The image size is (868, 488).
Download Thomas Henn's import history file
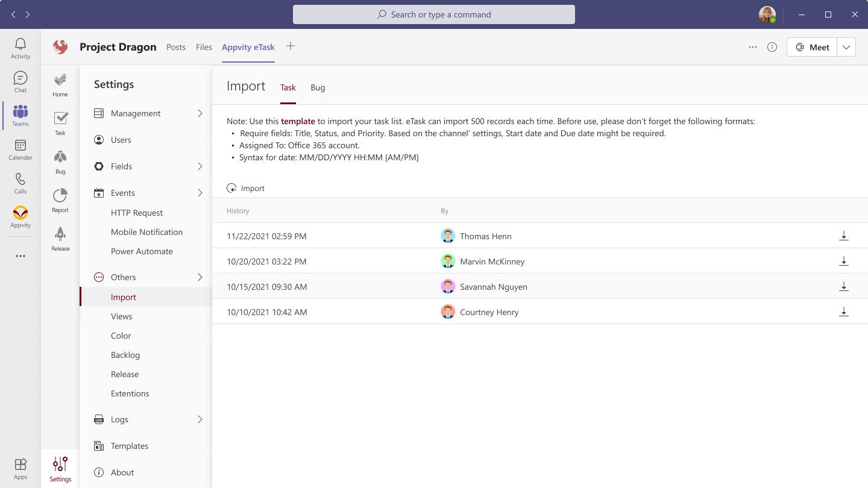[844, 236]
